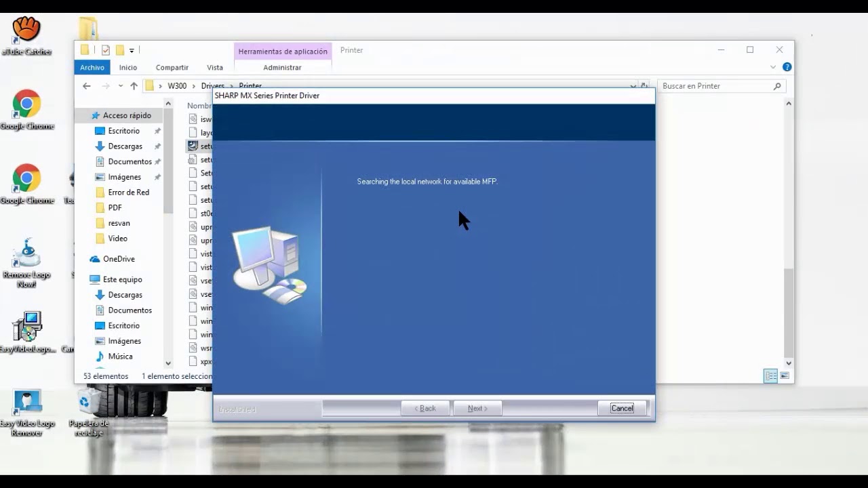This screenshot has width=868, height=488.
Task: Select aTube Catcher desktop icon
Action: (26, 36)
